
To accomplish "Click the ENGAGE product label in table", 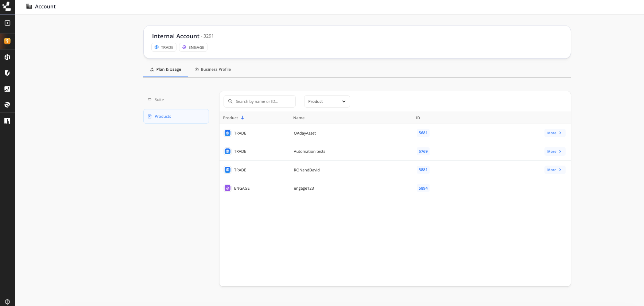I will coord(242,188).
